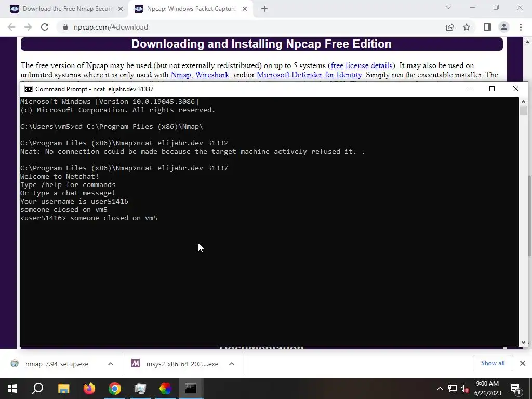The width and height of the screenshot is (532, 399).
Task: Open the notification center icon
Action: [516, 389]
